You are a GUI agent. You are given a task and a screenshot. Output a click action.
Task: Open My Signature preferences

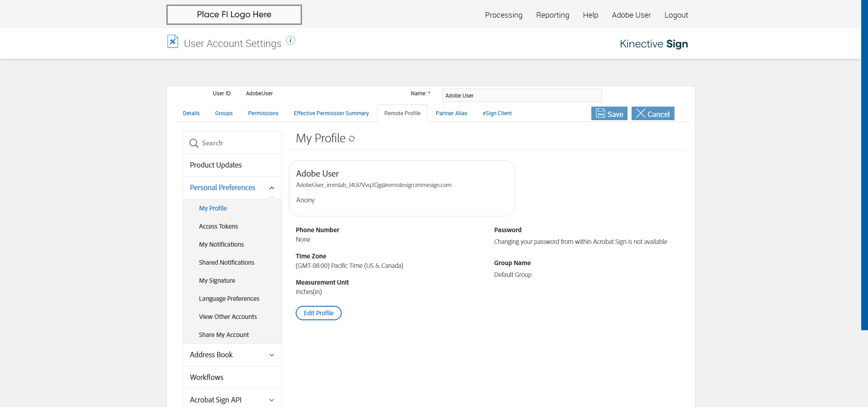click(217, 281)
